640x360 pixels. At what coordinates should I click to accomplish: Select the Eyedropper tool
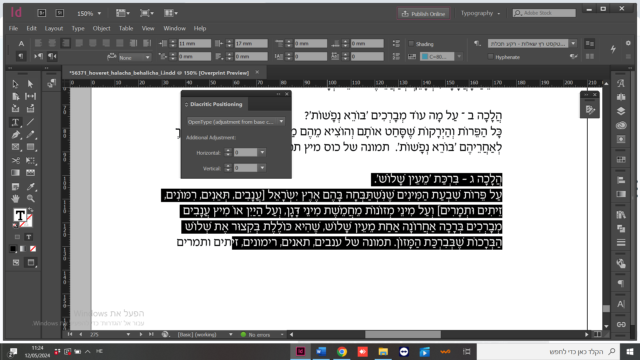coord(30,187)
